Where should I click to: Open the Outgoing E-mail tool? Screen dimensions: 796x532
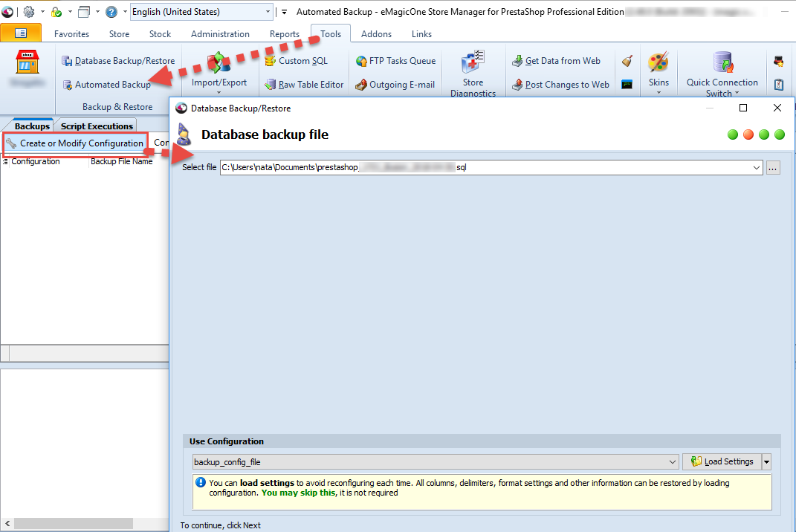395,85
